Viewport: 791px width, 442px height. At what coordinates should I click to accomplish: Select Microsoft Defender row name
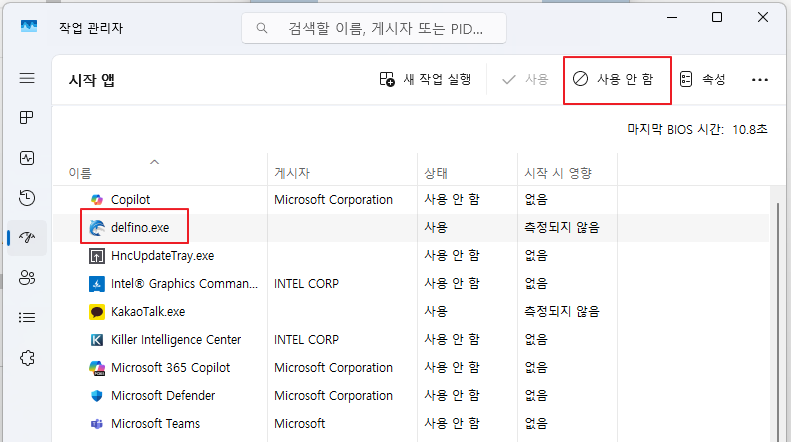point(163,396)
